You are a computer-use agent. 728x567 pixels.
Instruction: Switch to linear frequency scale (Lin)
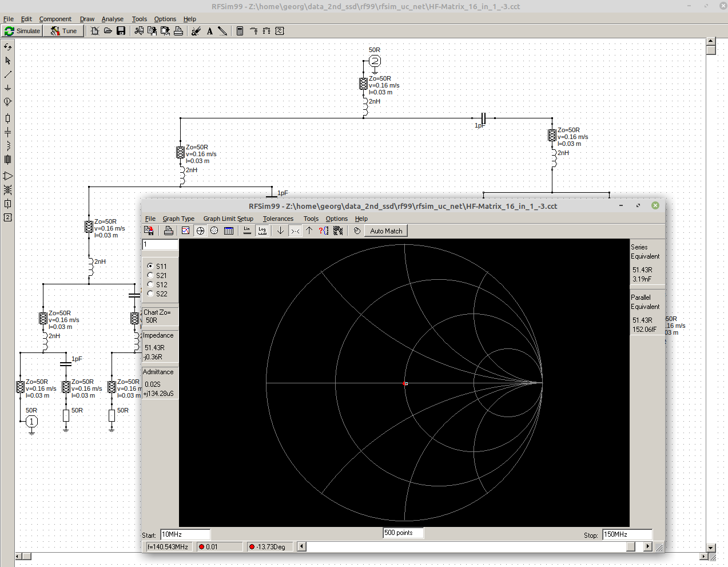[x=247, y=231]
